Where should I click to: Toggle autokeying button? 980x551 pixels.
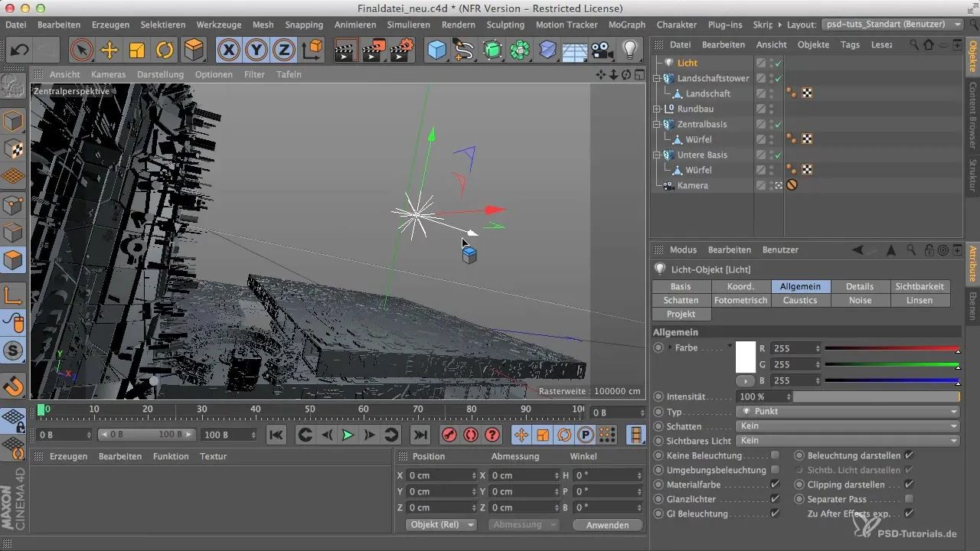tap(470, 435)
